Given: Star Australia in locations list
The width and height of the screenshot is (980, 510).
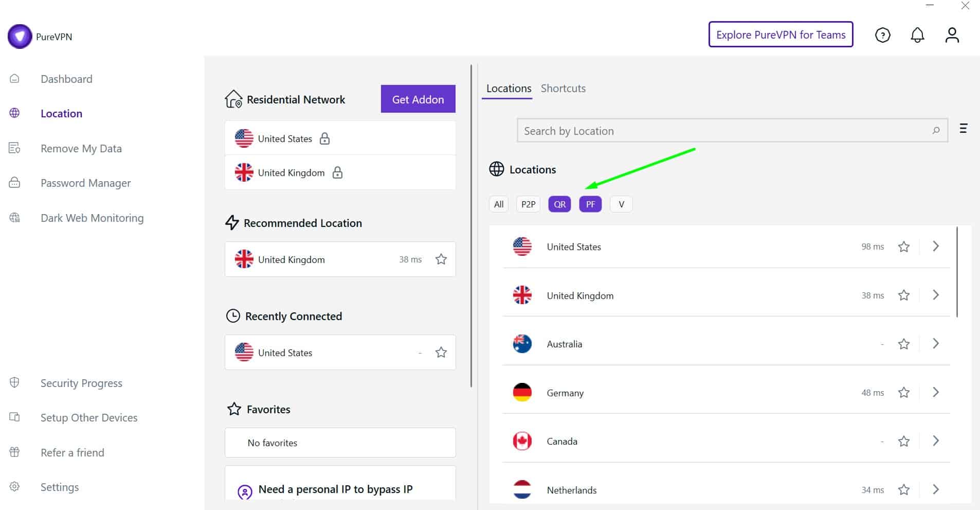Looking at the screenshot, I should click(x=904, y=344).
